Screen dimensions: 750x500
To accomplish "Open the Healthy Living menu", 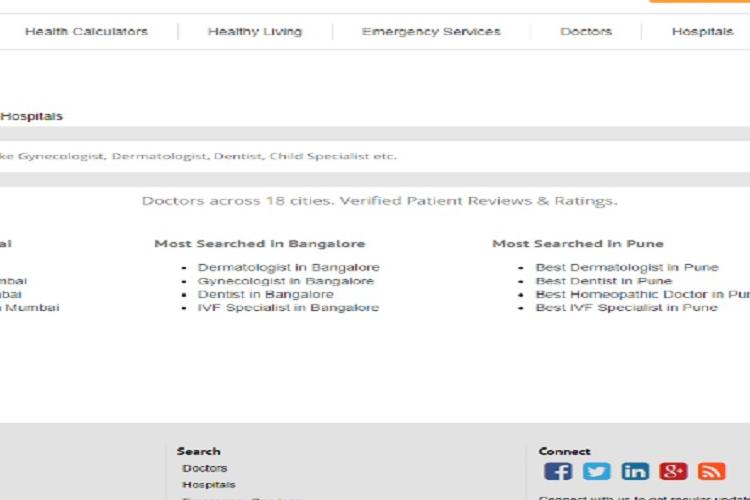I will (x=255, y=32).
